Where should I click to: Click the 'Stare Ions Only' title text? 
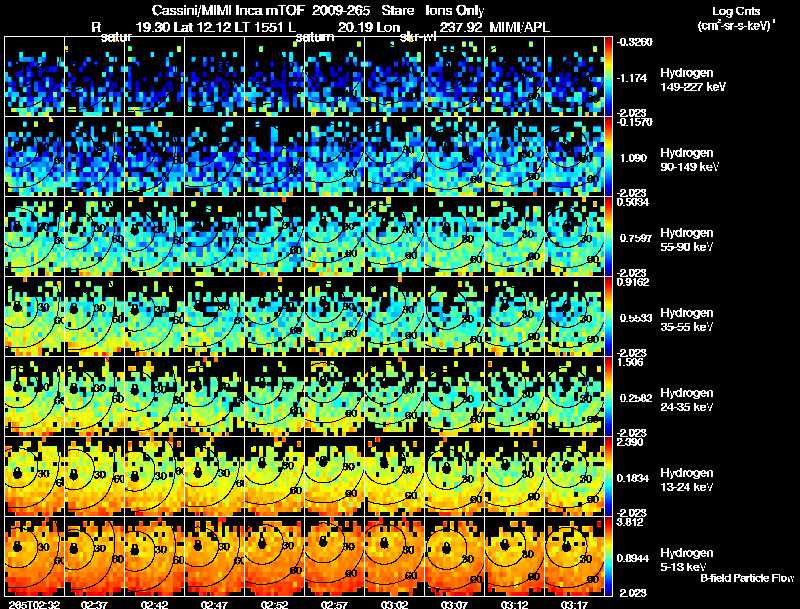(433, 10)
